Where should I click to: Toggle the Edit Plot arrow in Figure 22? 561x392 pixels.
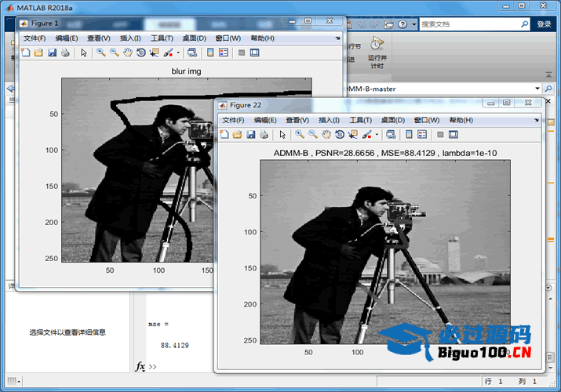[x=282, y=135]
